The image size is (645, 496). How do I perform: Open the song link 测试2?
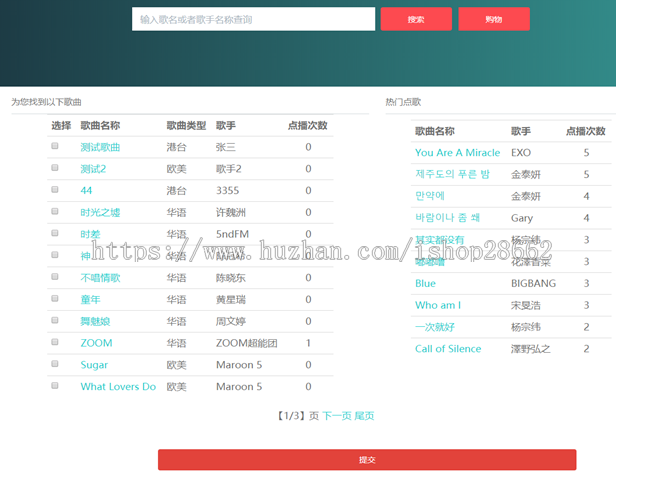(93, 169)
